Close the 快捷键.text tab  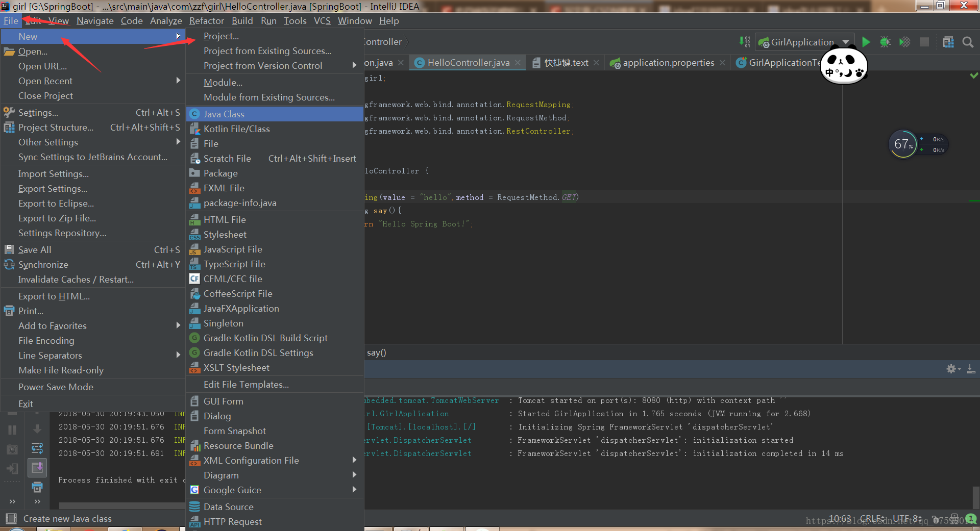tap(596, 63)
